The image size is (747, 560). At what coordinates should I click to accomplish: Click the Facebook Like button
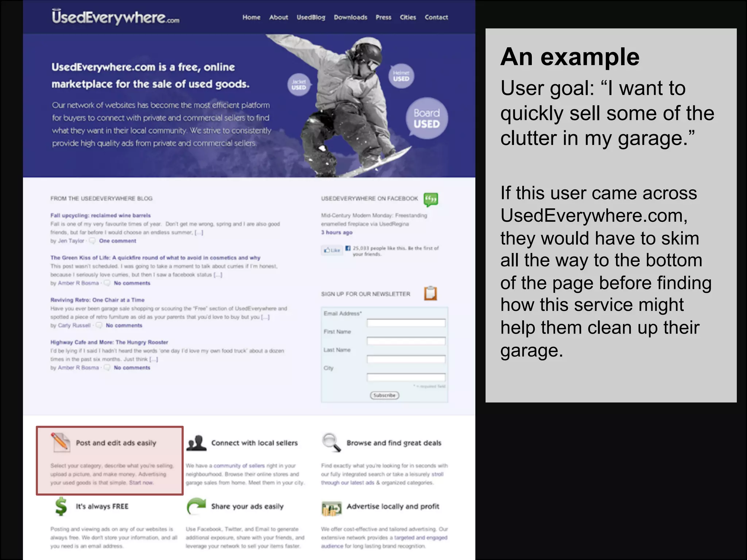332,250
